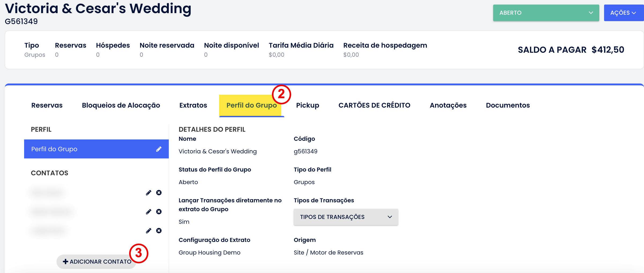The height and width of the screenshot is (273, 644).
Task: Open the Tipos de Transações dropdown
Action: tap(346, 217)
